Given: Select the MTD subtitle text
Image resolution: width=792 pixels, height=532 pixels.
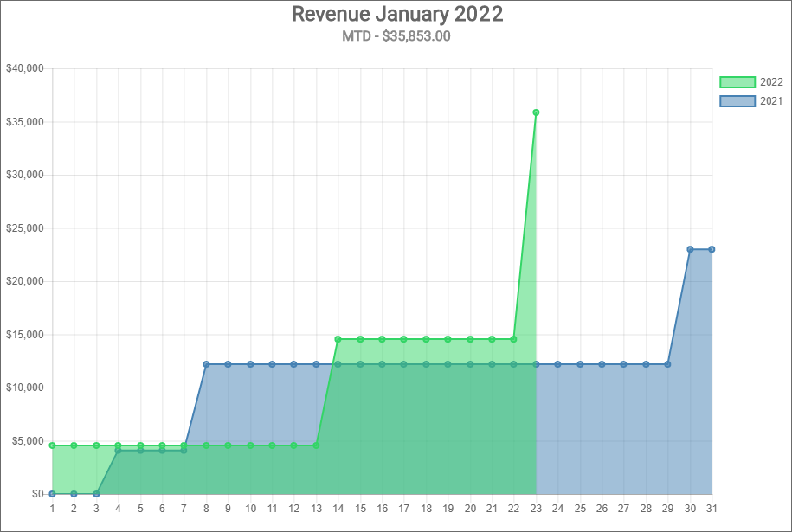Looking at the screenshot, I should click(396, 36).
